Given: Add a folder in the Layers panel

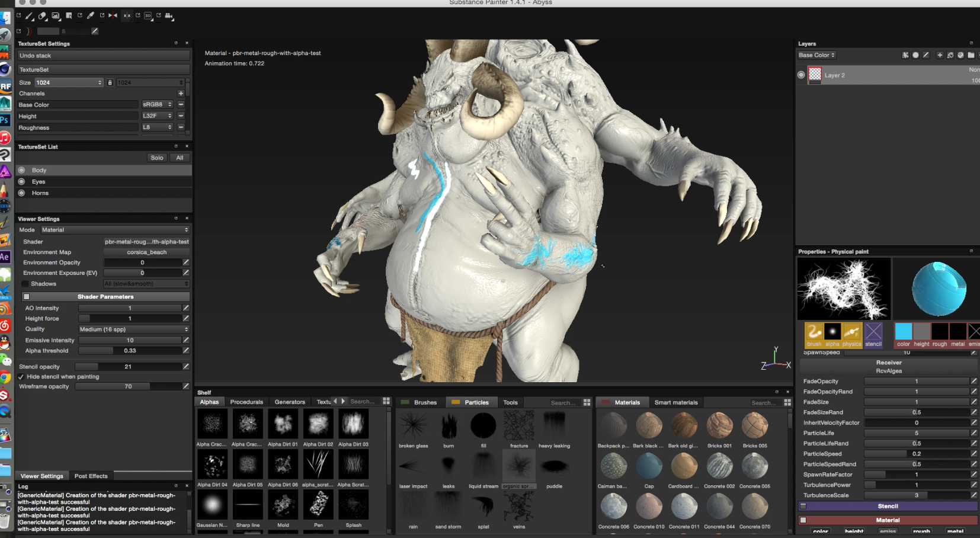Looking at the screenshot, I should click(971, 55).
